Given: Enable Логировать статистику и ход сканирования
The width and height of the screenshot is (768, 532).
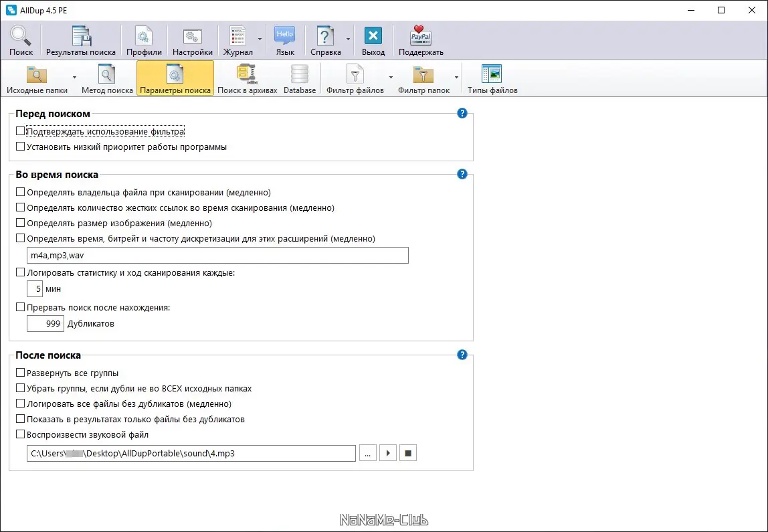Looking at the screenshot, I should tap(20, 272).
